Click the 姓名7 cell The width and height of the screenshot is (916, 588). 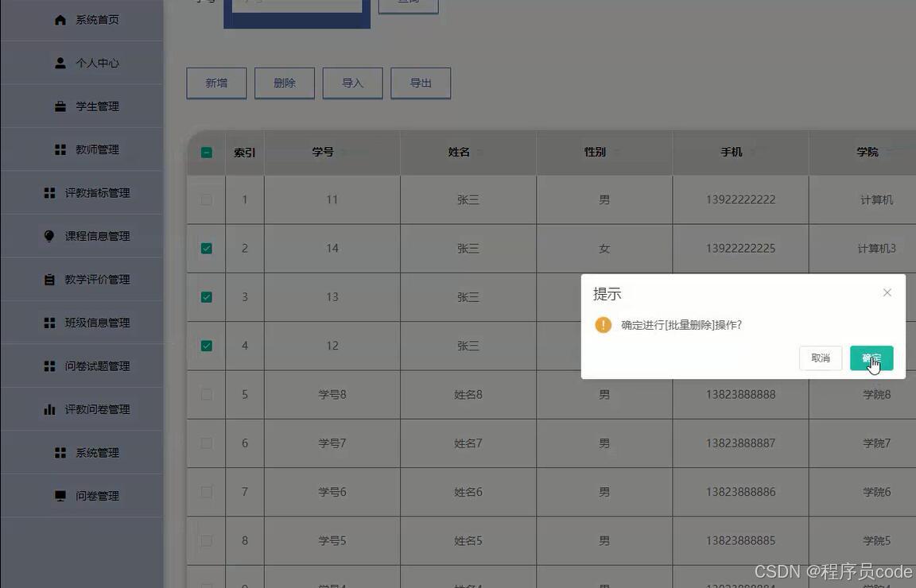coord(468,443)
